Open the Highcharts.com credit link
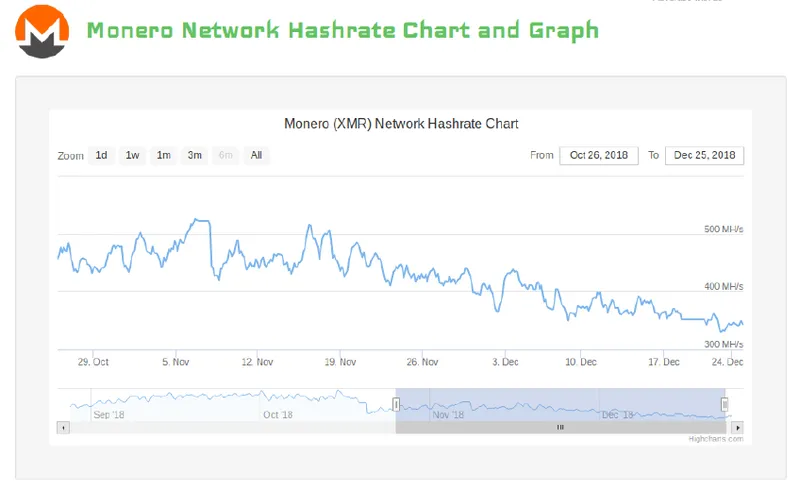Viewport: 800px width, 491px height. click(716, 439)
